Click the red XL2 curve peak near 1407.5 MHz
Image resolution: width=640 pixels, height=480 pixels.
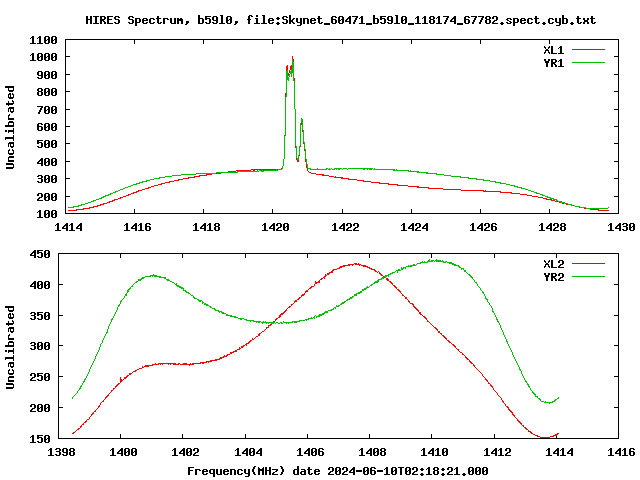[x=356, y=264]
